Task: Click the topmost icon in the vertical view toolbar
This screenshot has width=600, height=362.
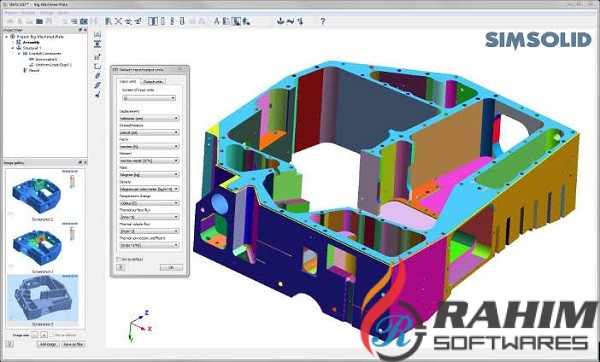Action: point(97,34)
